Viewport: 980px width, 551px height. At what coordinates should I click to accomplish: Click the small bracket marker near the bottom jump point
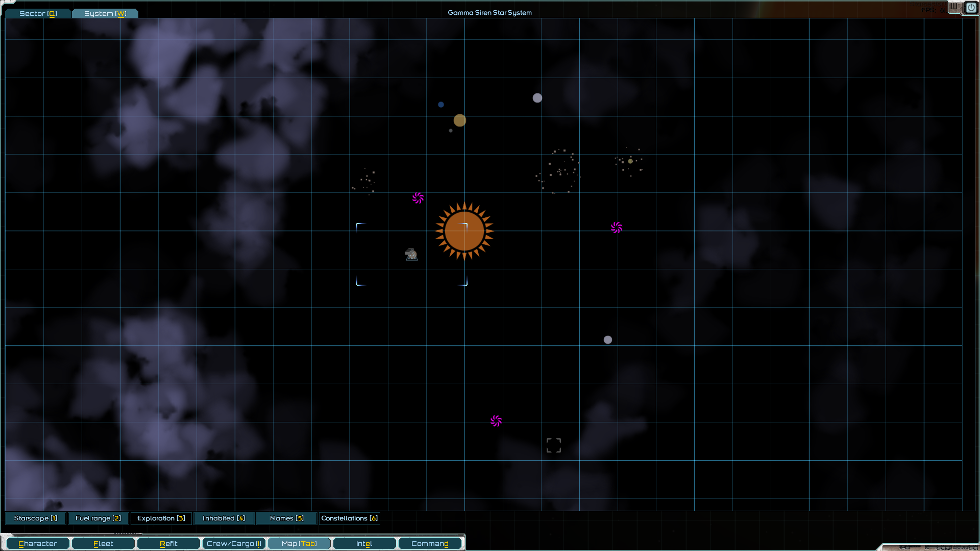point(554,445)
